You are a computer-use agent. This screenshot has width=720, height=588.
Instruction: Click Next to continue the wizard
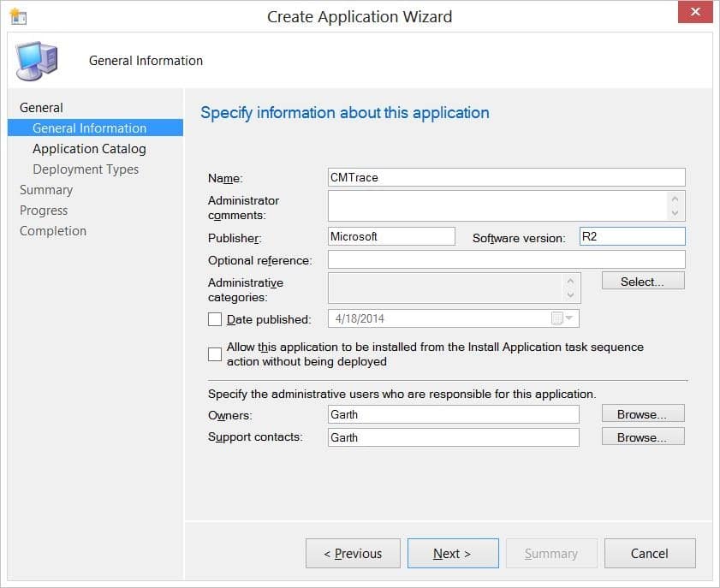[x=453, y=553]
